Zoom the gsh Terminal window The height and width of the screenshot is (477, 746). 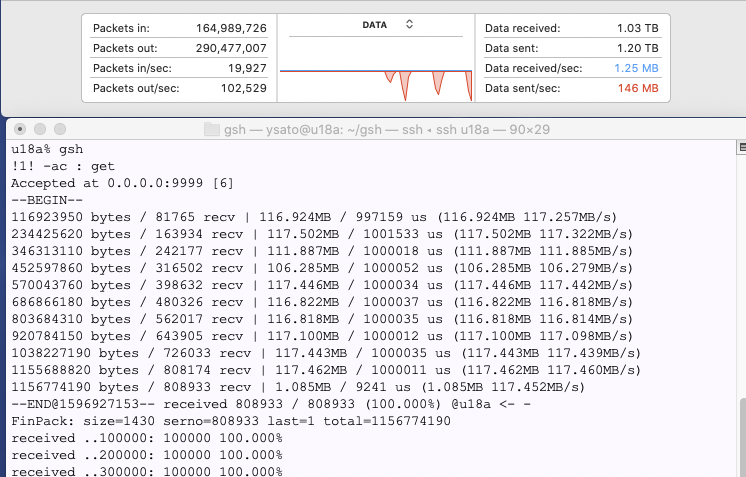pyautogui.click(x=59, y=129)
